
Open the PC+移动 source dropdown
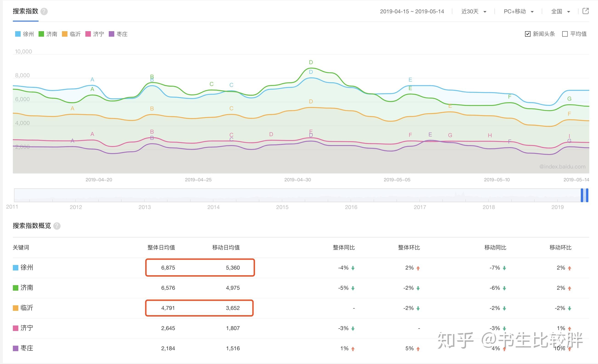pos(519,11)
